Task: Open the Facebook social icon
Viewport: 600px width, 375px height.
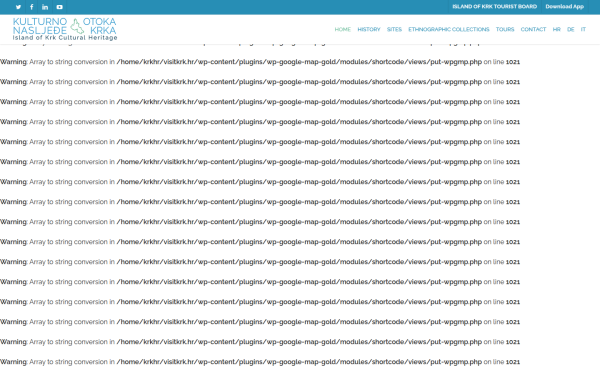Action: (x=32, y=7)
